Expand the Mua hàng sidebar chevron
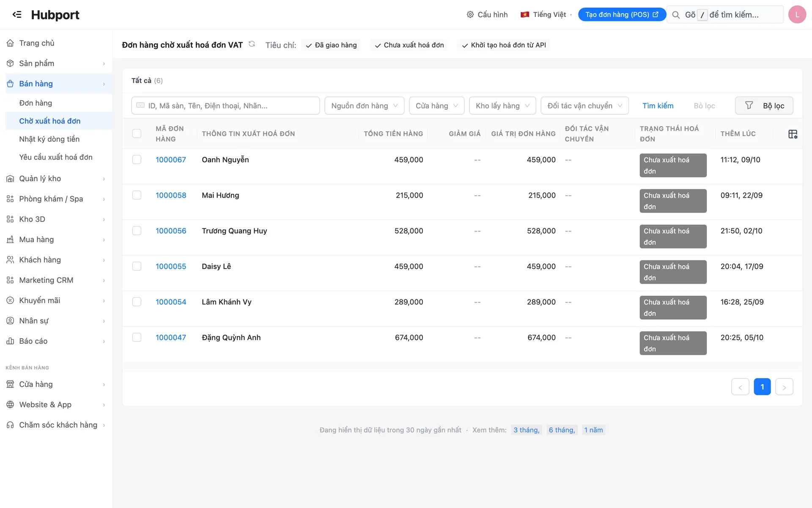 point(104,240)
